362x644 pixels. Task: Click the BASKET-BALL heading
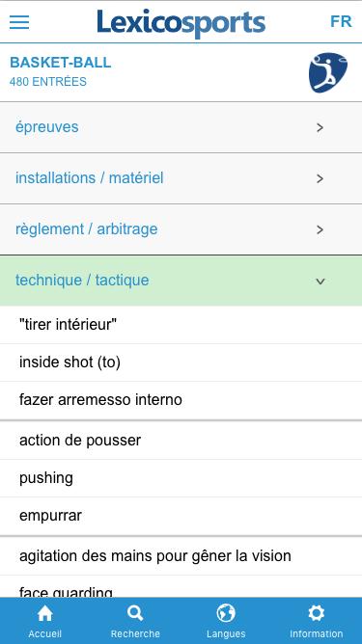click(61, 63)
